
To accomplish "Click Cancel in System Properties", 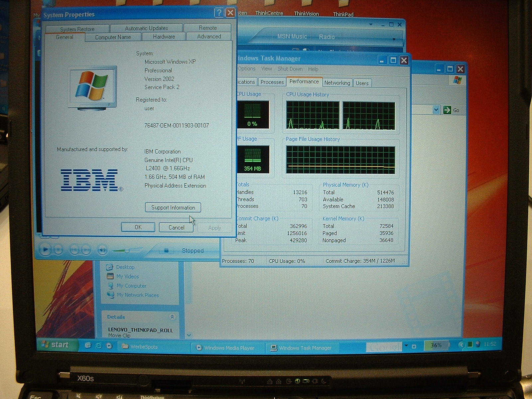I will (x=176, y=227).
